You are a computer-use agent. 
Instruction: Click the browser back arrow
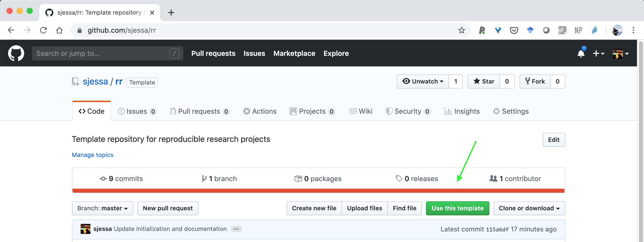(11, 30)
